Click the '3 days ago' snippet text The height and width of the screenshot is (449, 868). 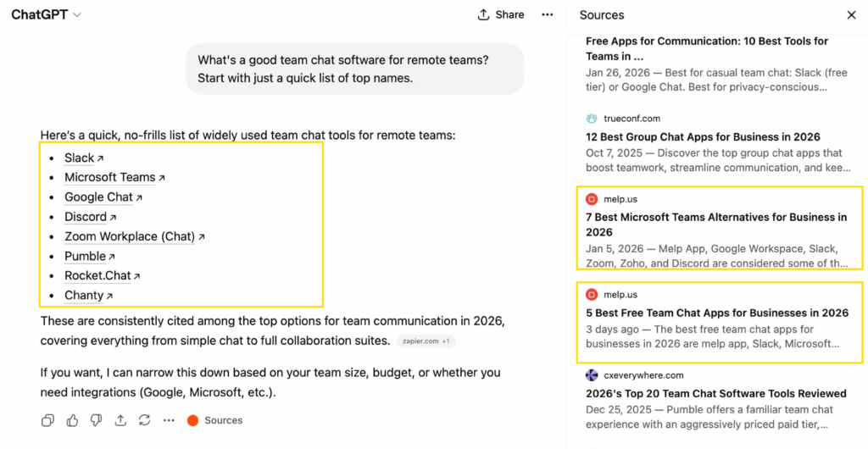712,337
